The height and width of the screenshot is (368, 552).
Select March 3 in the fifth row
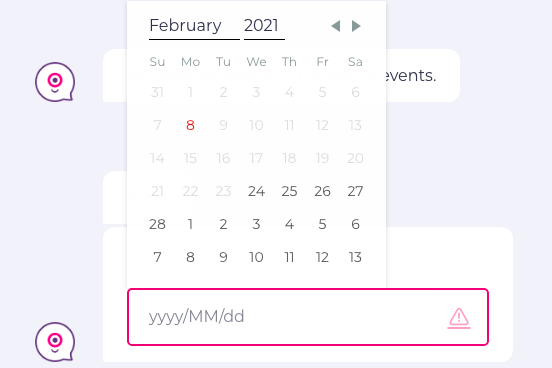256,224
